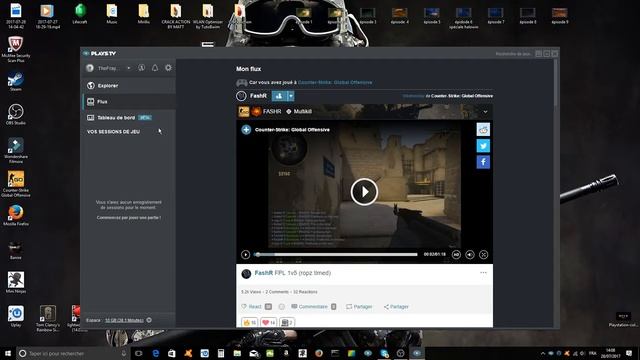
Task: Open the Action Center notifications icon
Action: pos(629,353)
